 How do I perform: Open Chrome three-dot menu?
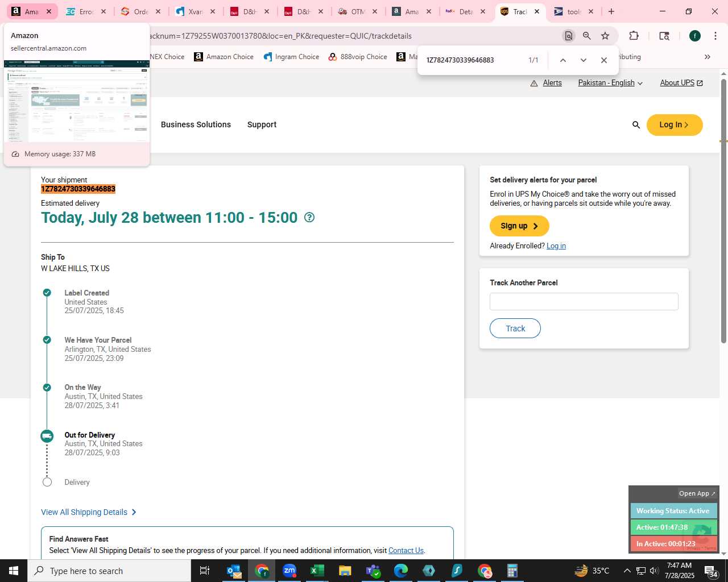tap(714, 36)
